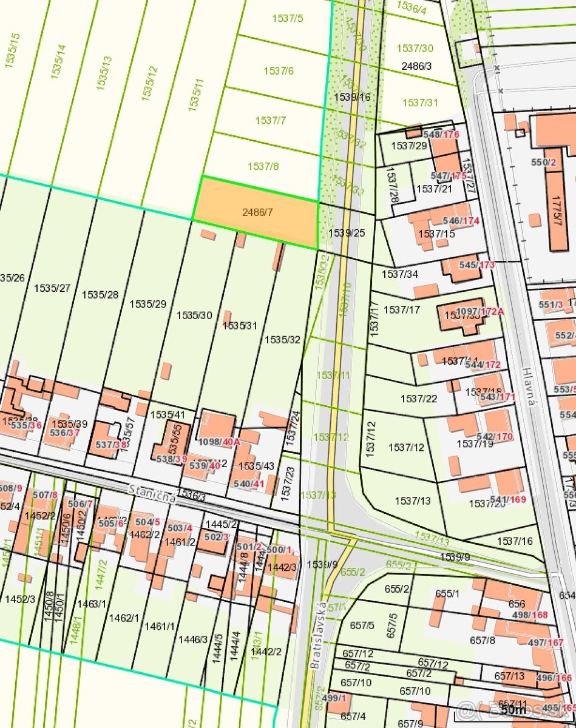Select the garden parcel 1535/31
This screenshot has width=576, height=728.
(x=240, y=326)
